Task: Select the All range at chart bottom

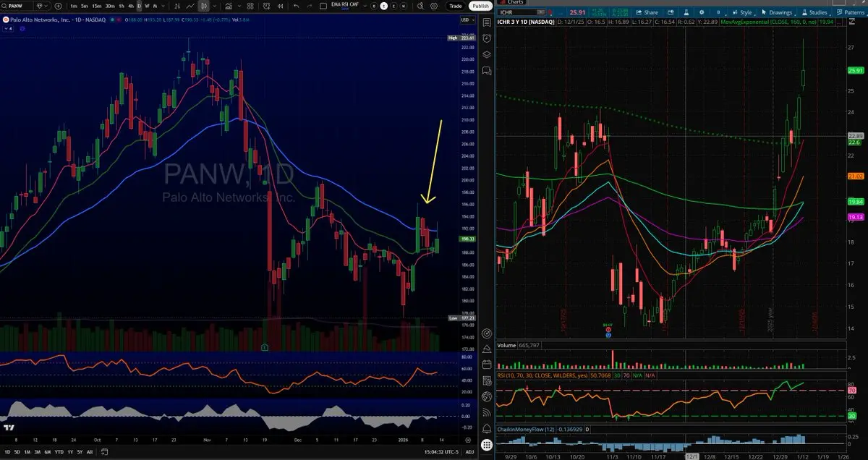Action: pos(90,452)
